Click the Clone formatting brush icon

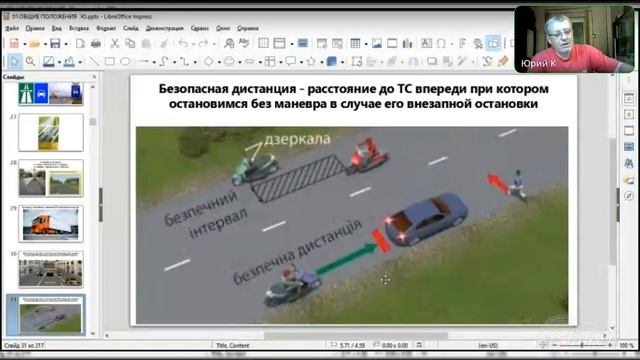tap(164, 43)
